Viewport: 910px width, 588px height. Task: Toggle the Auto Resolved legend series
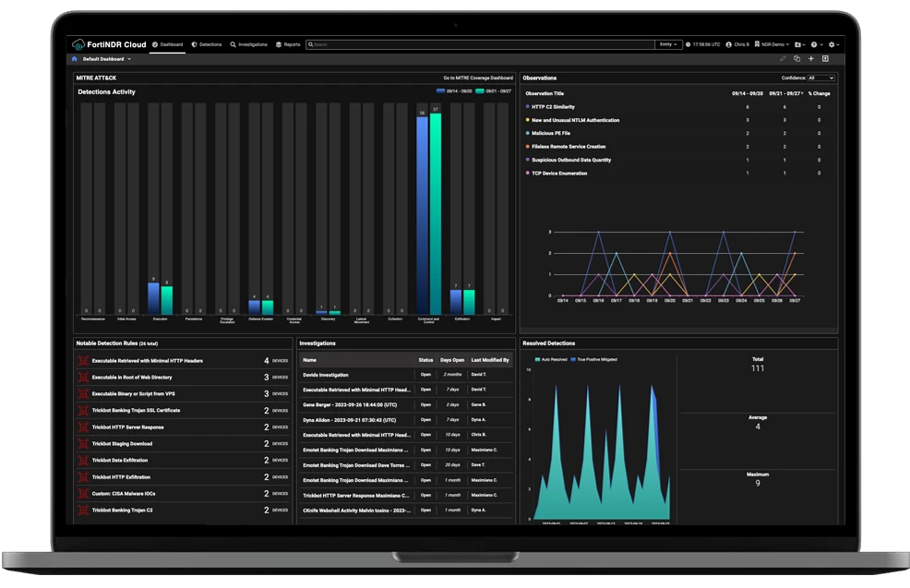point(550,359)
